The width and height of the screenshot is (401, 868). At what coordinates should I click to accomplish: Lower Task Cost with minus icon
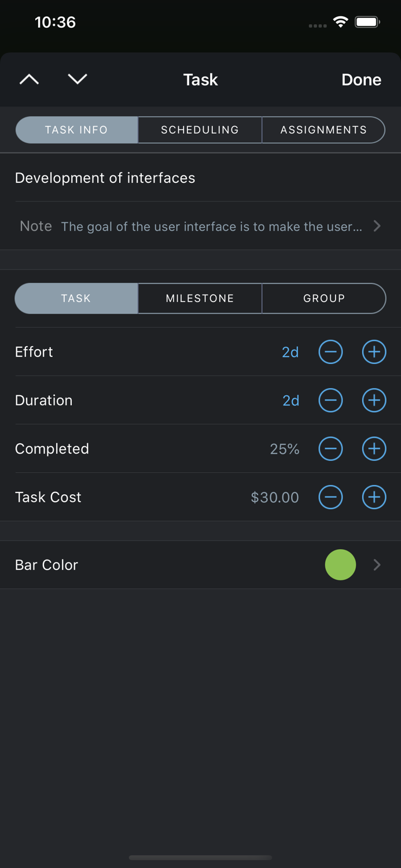[330, 497]
